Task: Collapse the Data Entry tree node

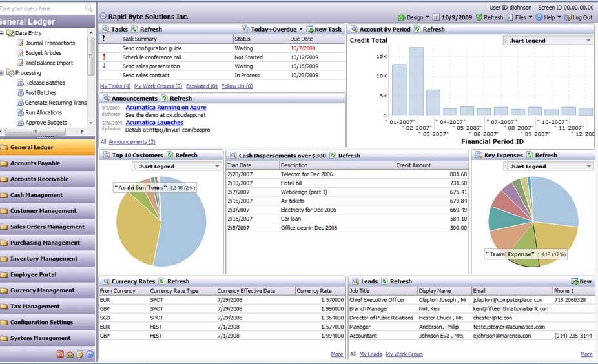Action: click(x=3, y=32)
